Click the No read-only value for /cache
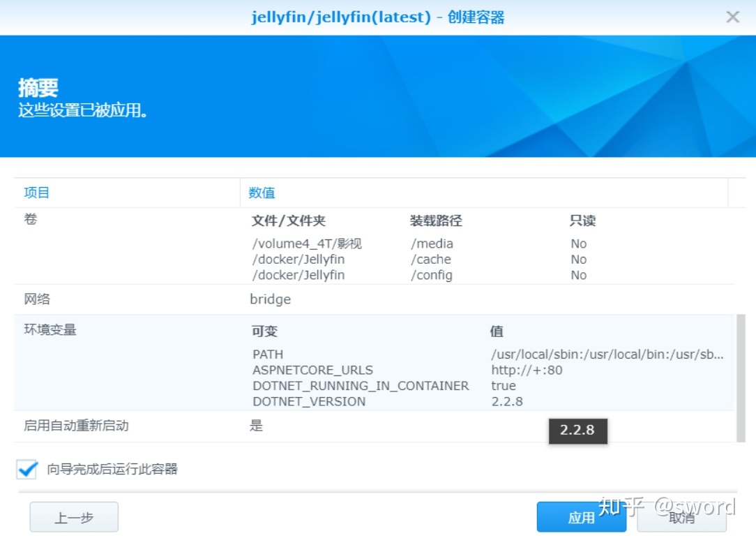 579,259
